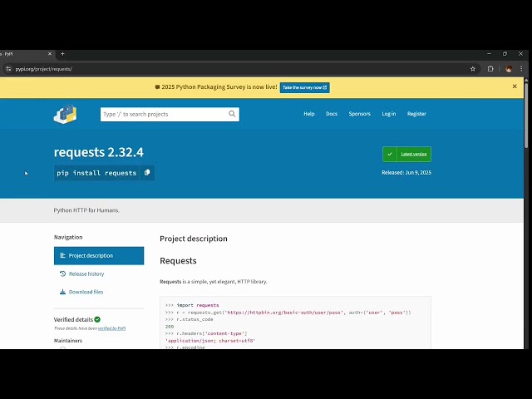Click the Latest version button

[x=406, y=154]
